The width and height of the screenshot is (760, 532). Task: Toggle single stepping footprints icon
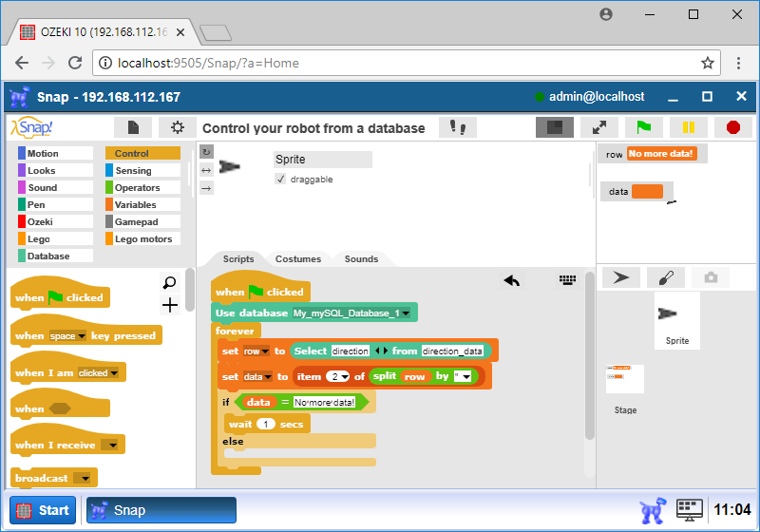458,127
